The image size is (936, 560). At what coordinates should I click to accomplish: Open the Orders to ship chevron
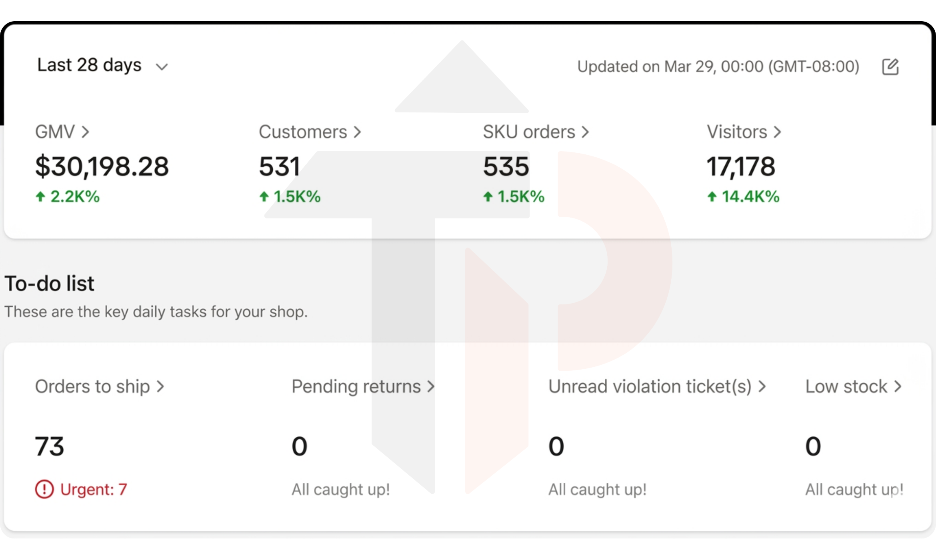pos(160,386)
